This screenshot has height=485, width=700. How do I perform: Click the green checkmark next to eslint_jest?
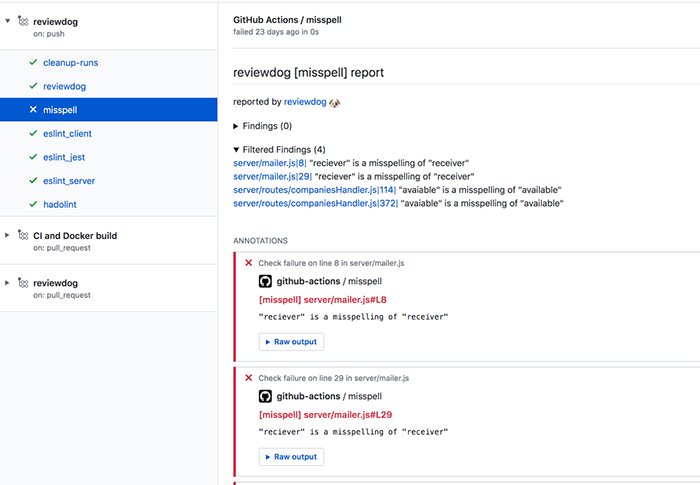pos(33,157)
